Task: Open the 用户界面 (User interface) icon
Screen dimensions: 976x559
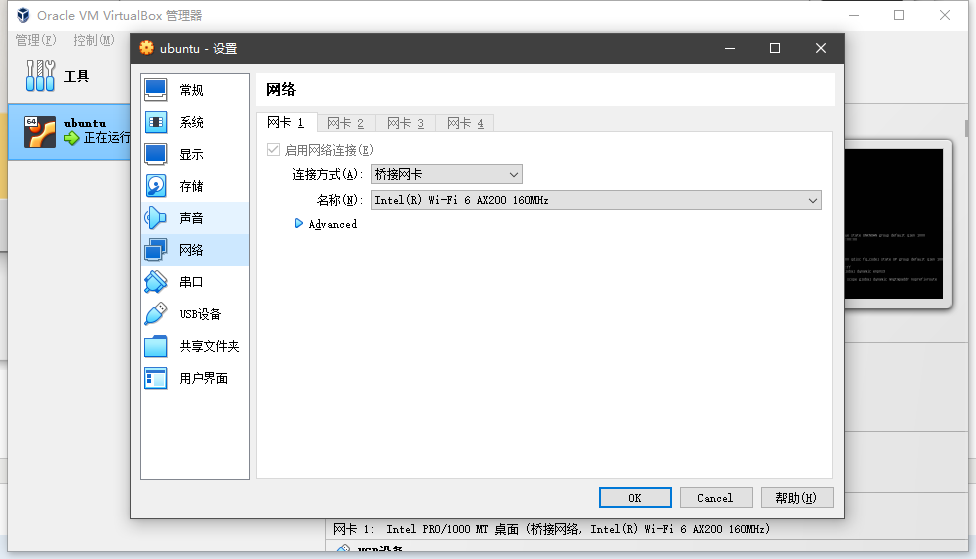Action: [156, 378]
